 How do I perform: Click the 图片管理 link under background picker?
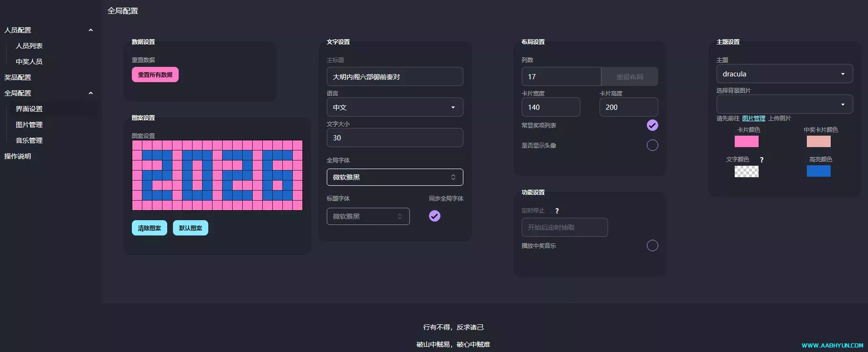click(x=753, y=118)
